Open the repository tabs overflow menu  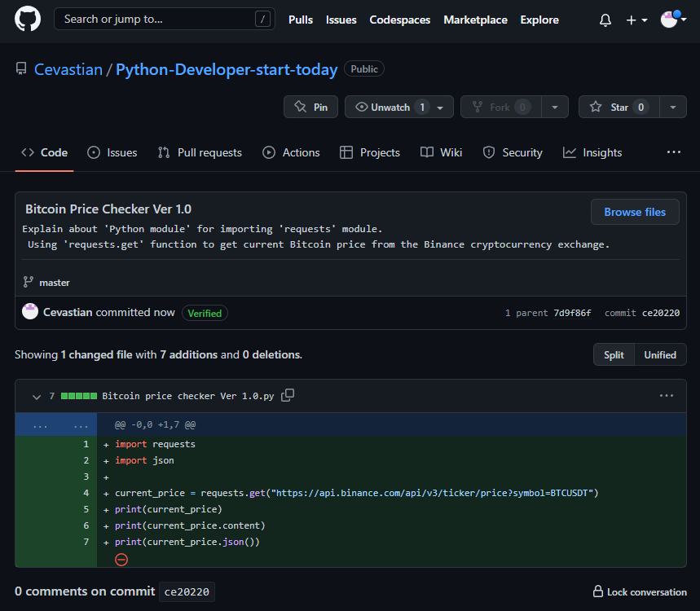(x=673, y=152)
